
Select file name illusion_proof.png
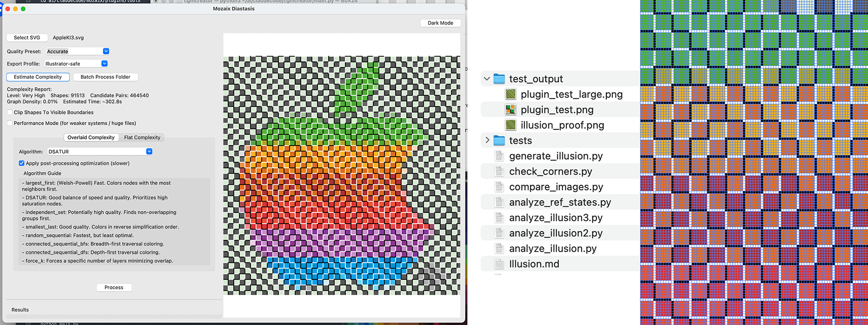tap(562, 125)
